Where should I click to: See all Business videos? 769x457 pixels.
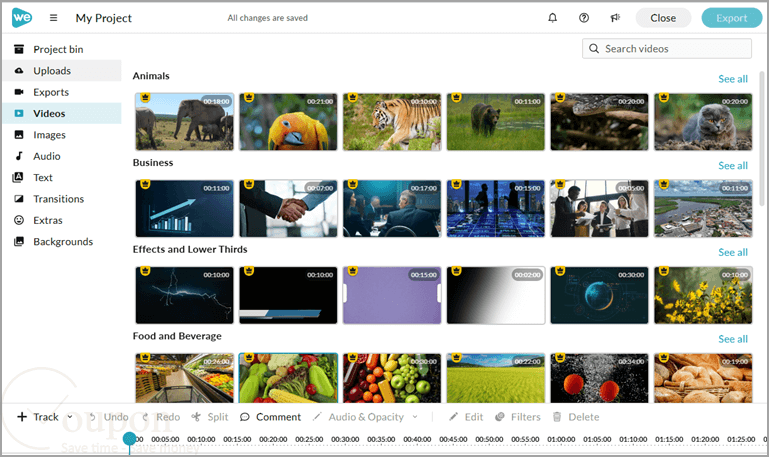733,166
